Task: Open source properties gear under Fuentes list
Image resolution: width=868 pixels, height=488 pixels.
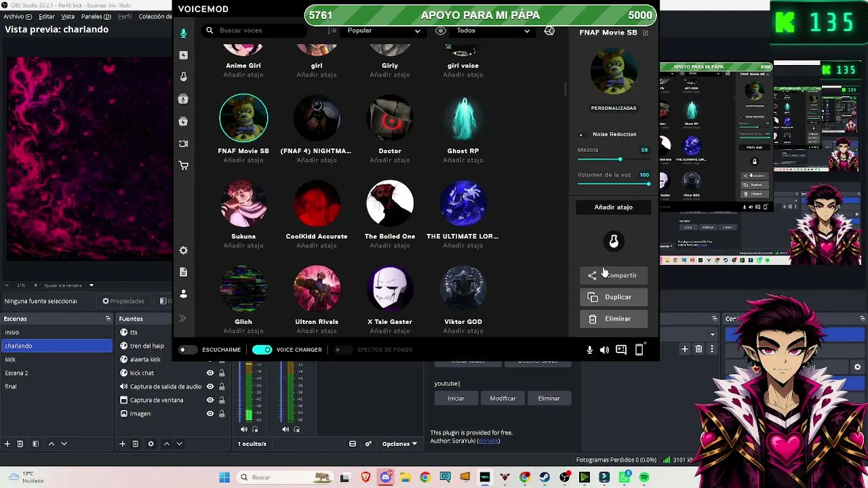Action: pyautogui.click(x=151, y=444)
